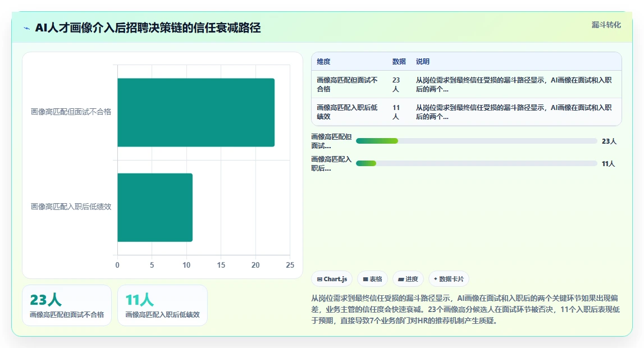
Task: Click the 11人 progress bar
Action: [477, 163]
